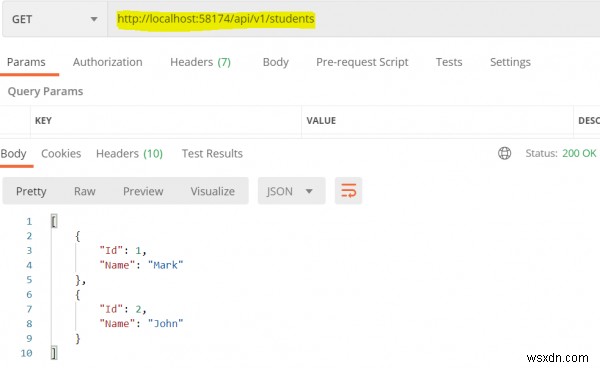Open the JSON format dropdown
600x368 pixels.
coord(291,191)
